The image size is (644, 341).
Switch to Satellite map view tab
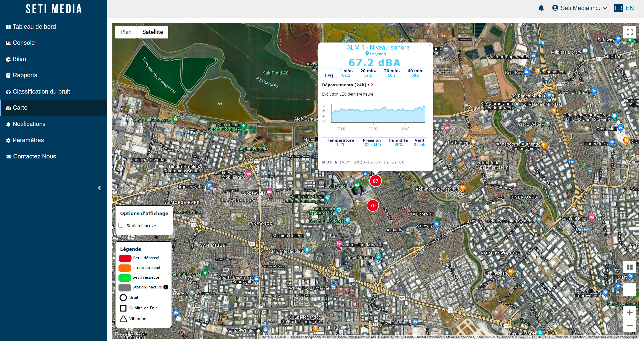pos(152,32)
